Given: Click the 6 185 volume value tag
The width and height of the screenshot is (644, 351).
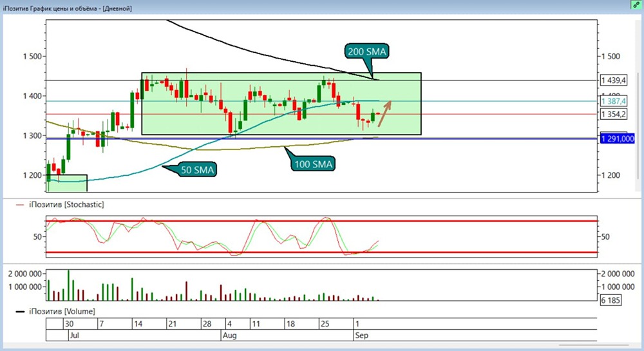Looking at the screenshot, I should tap(611, 300).
